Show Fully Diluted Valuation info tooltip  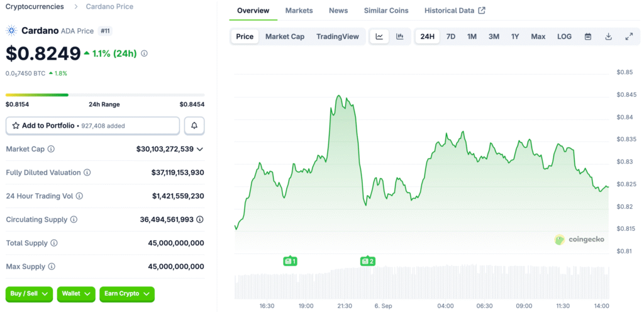(x=87, y=172)
